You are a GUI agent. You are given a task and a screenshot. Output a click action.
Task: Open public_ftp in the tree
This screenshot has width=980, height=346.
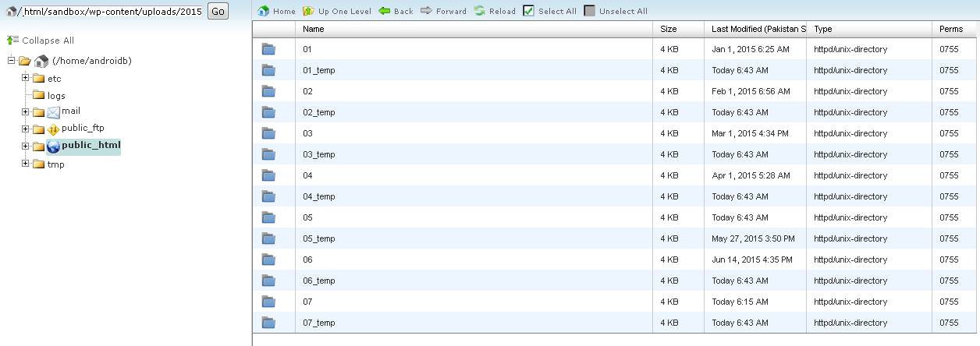[83, 128]
